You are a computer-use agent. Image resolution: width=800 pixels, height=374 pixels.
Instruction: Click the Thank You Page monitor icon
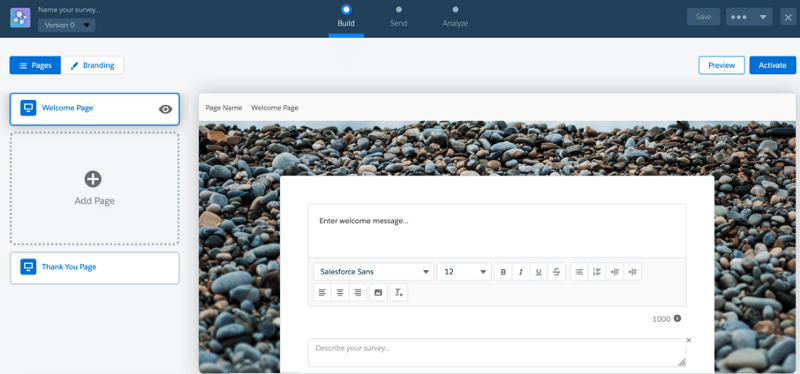click(29, 266)
